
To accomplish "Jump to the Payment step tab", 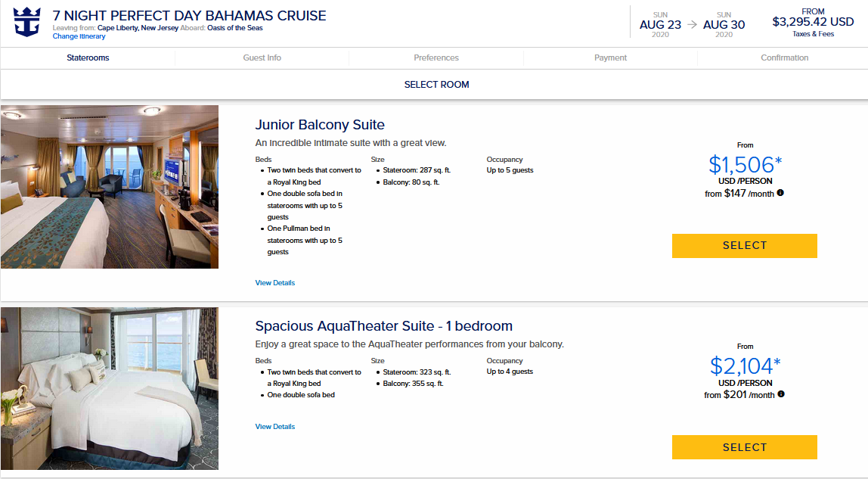I will 611,58.
